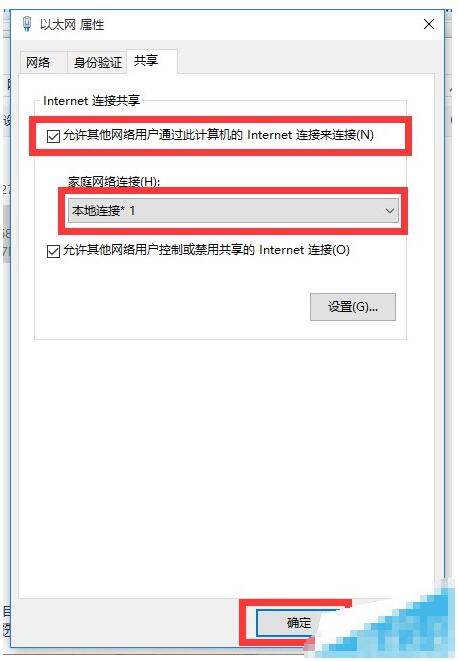Expand the chevron arrow beside 本地连接* 1
458x661 pixels.
tap(390, 210)
